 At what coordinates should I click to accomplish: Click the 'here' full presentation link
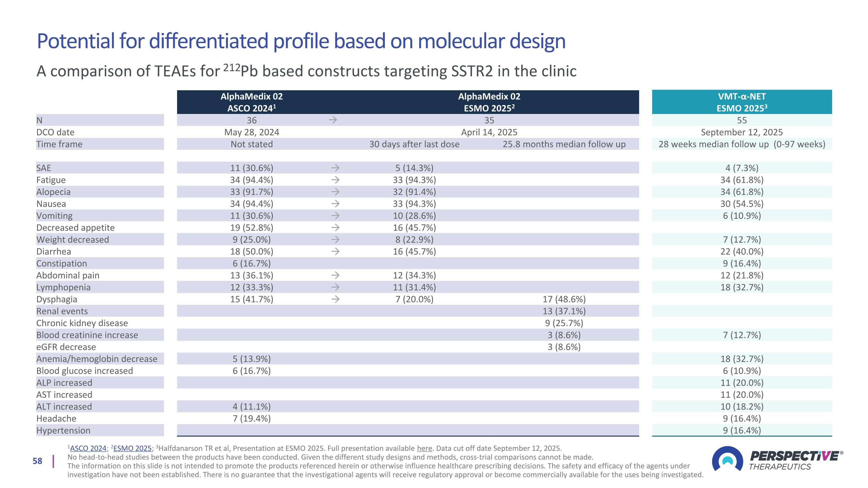tap(424, 448)
